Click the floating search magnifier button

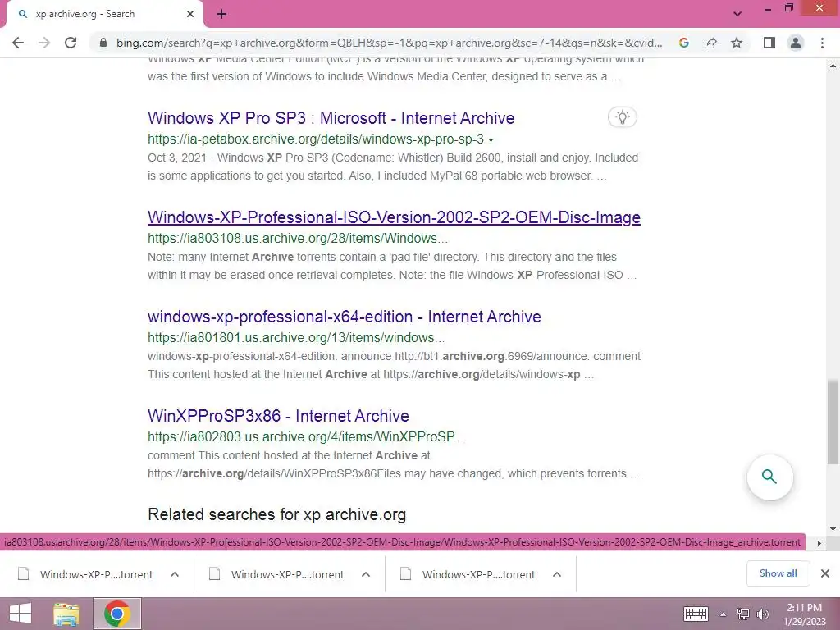(769, 477)
